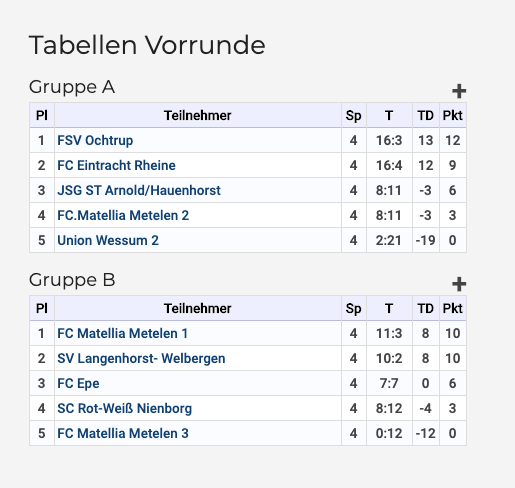Click Pkt column header in Gruppe A
Screen dimensions: 515x488
(453, 116)
